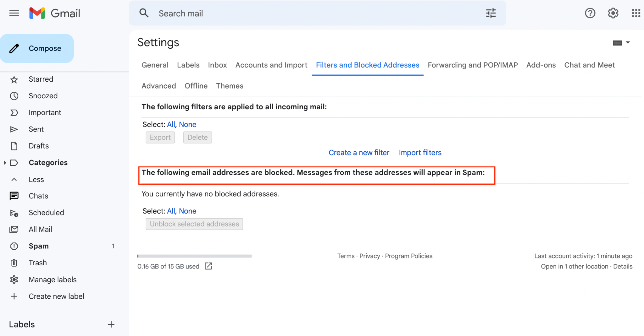Screen dimensions: 644x336
Task: Click the search options filter icon
Action: (491, 13)
